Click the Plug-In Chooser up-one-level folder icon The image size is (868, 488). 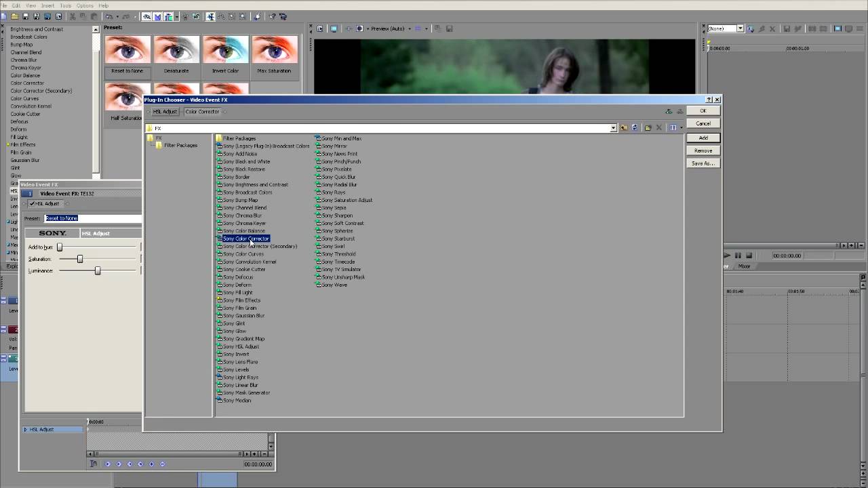point(624,127)
